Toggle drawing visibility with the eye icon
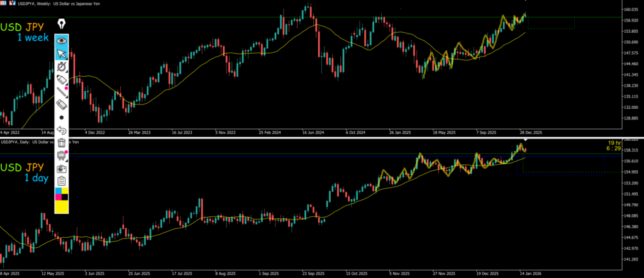Viewport: 644px width, 278px height. [62, 40]
